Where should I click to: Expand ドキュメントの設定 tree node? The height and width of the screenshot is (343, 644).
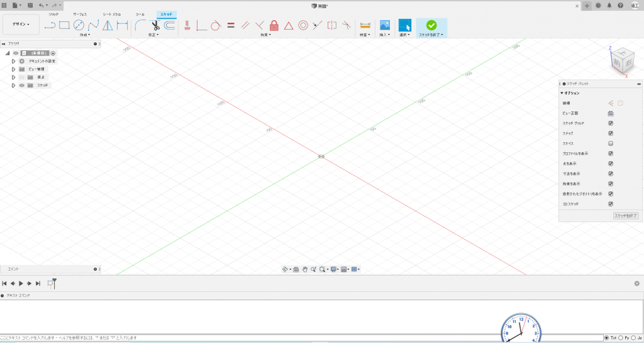[x=14, y=61]
